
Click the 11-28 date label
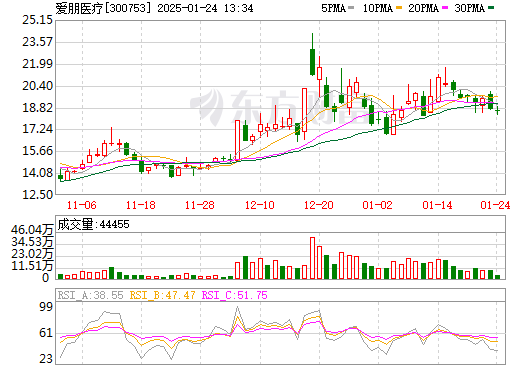(200, 205)
